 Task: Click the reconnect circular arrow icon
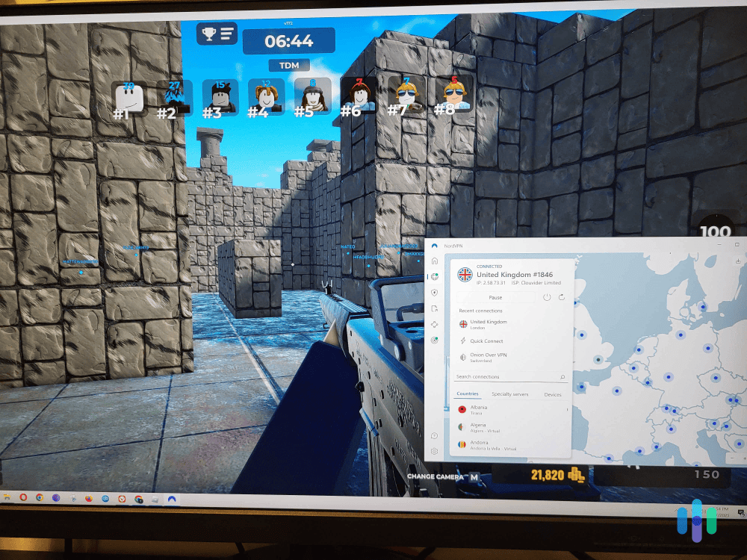click(560, 297)
